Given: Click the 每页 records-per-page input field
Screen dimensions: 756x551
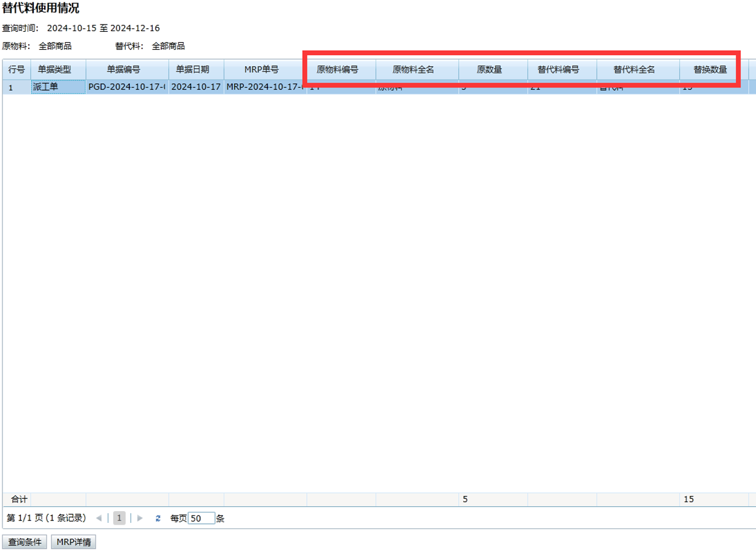Looking at the screenshot, I should [202, 519].
